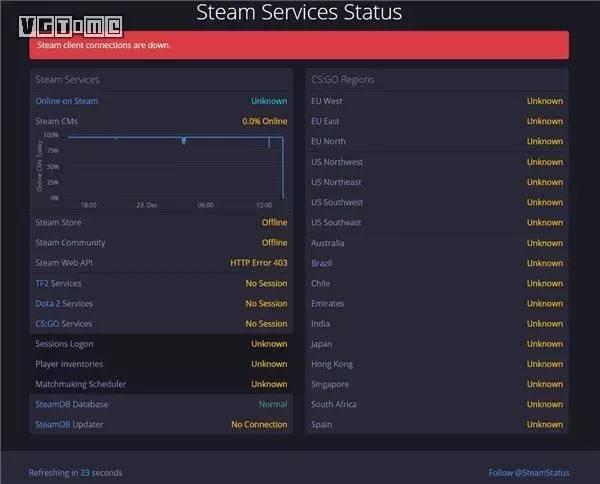Click the 18:00 chart axis label
Image resolution: width=600 pixels, height=484 pixels.
click(89, 205)
